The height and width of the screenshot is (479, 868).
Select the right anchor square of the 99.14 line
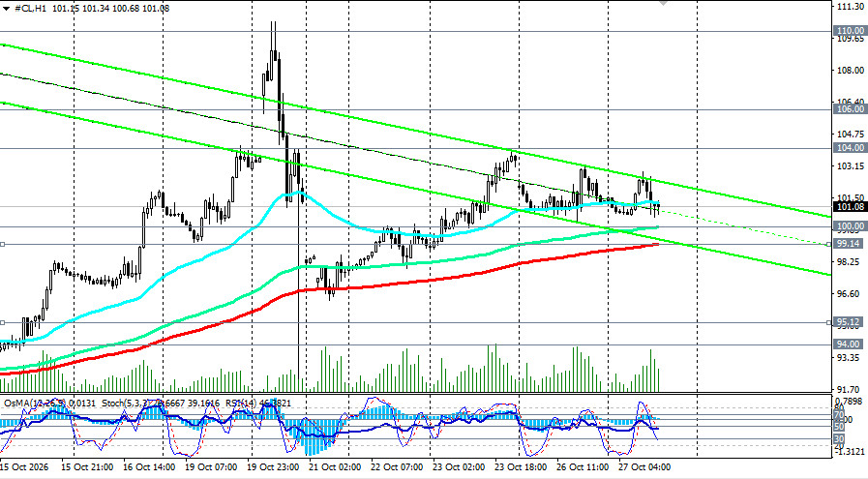pos(828,244)
